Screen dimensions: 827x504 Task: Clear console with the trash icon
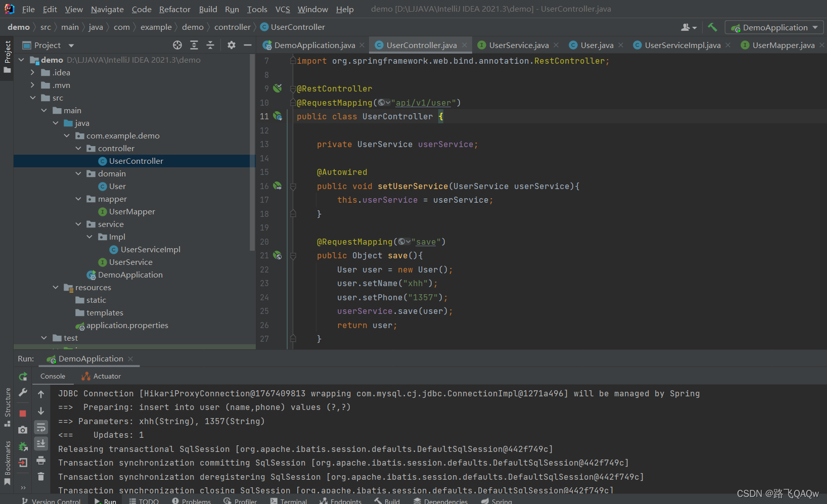(x=41, y=476)
